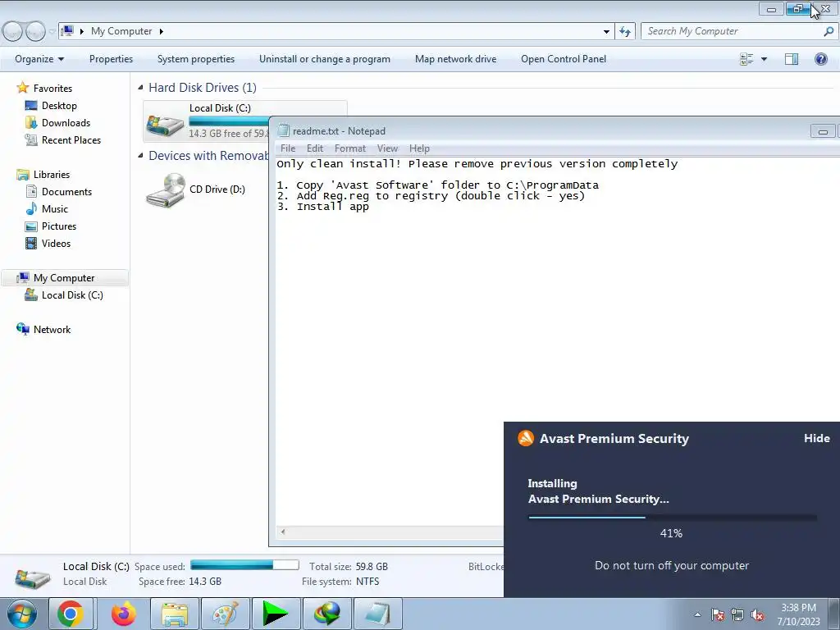
Task: Open the address bar history dropdown
Action: [x=606, y=31]
